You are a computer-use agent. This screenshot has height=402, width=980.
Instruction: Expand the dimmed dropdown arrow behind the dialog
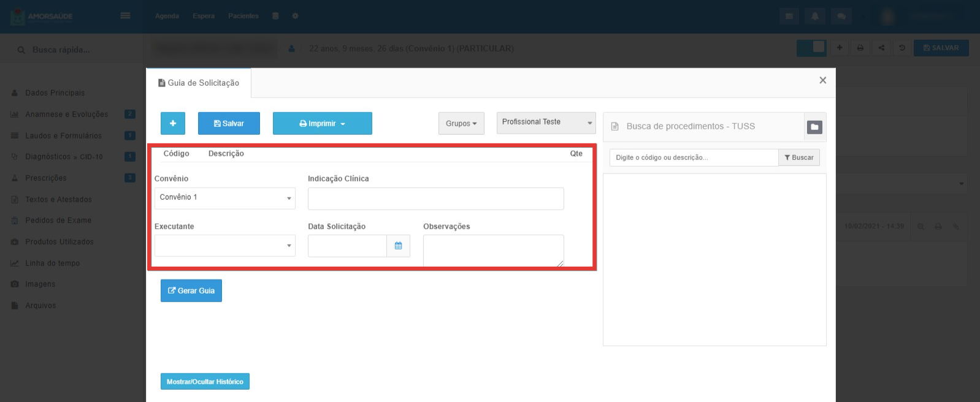pos(961,184)
